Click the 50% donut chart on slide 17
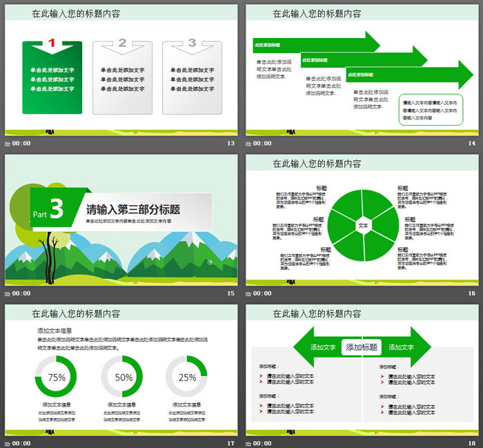This screenshot has width=483, height=448. coord(122,377)
